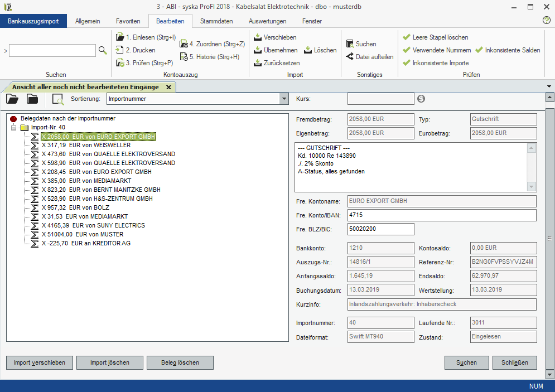Select X 31,53 EUR von MEDIAMARKT
555x392 pixels.
click(85, 216)
